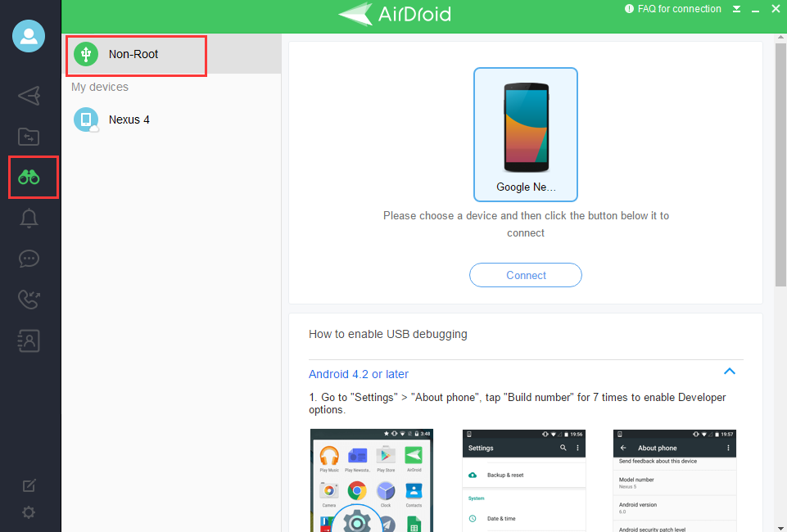Screen dimensions: 787x532
Task: Click the How to enable USB debugging heading
Action: tap(388, 334)
